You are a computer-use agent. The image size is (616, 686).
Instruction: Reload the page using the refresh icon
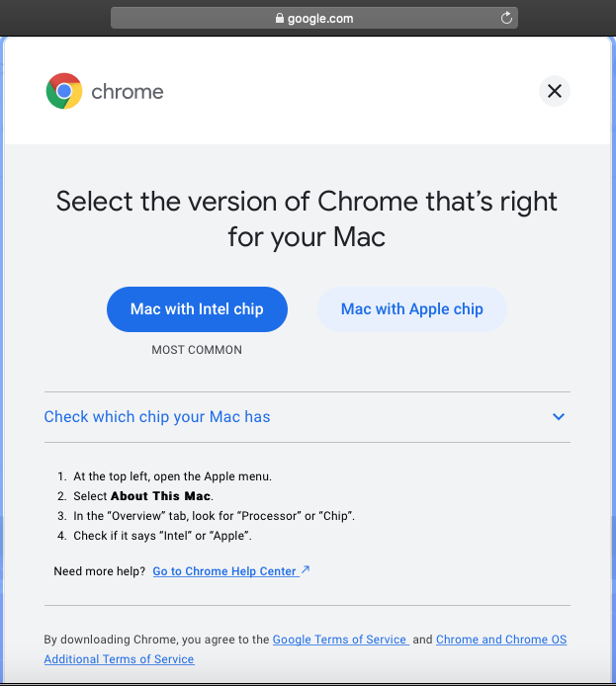coord(506,18)
